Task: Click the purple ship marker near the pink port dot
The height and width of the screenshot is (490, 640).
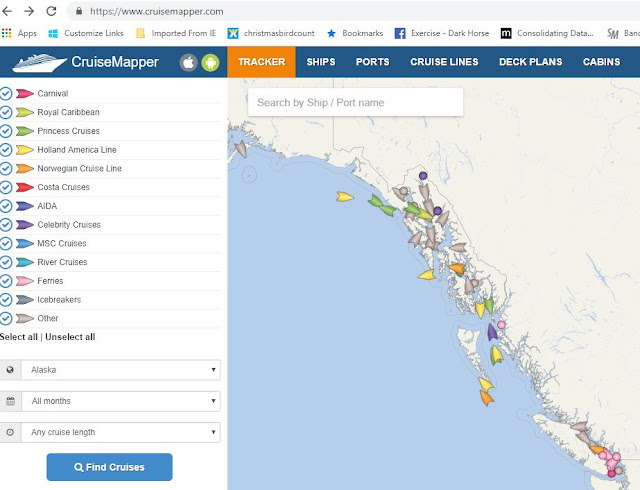Action: coord(492,332)
